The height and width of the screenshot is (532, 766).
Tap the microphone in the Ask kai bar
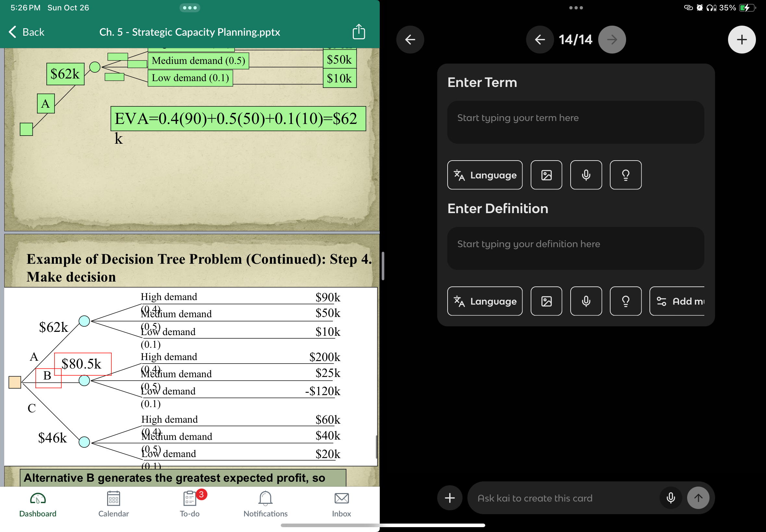tap(670, 498)
